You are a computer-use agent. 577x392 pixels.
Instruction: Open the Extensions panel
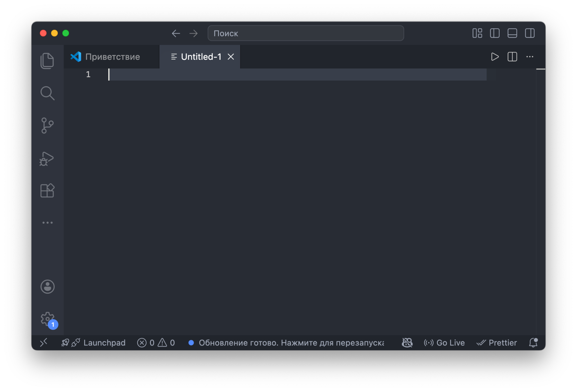click(x=47, y=191)
